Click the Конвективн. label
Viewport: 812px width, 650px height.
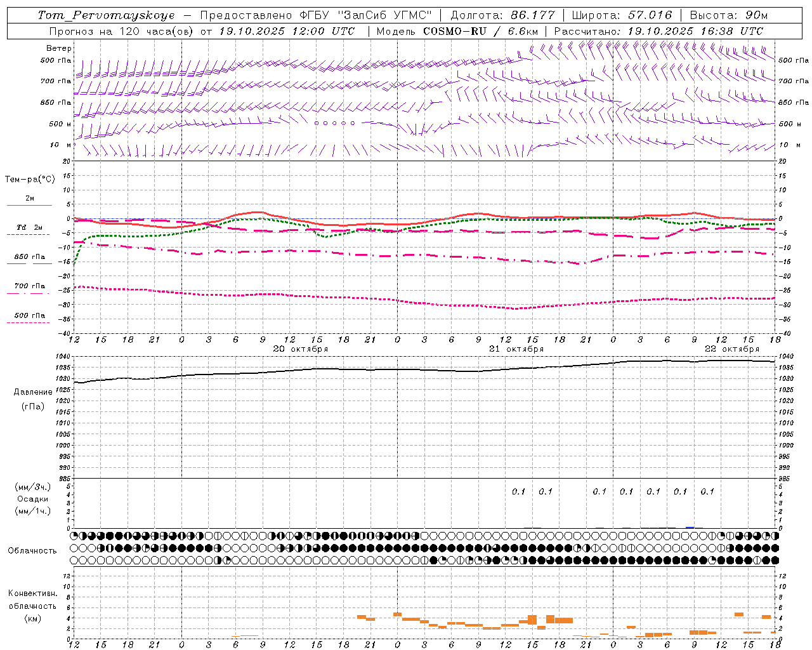click(32, 594)
